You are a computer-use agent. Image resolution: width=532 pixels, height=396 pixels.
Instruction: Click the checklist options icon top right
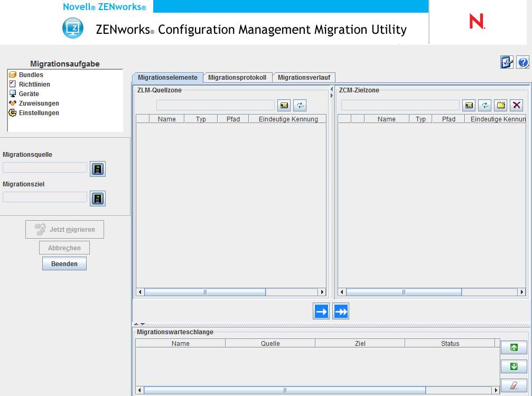(507, 62)
